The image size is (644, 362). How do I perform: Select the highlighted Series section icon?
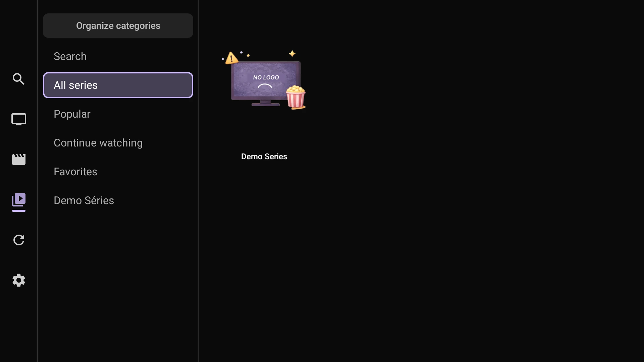tap(18, 202)
